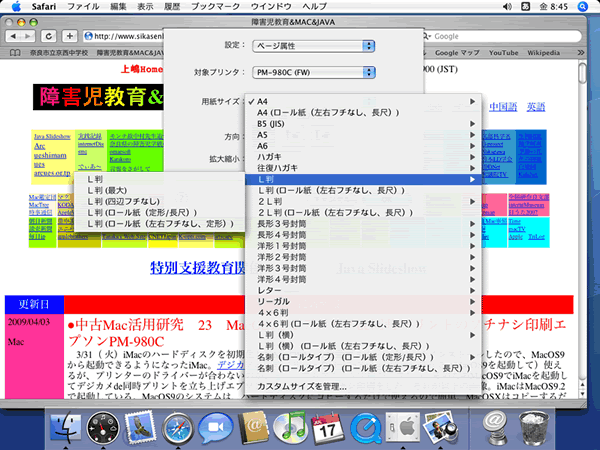The width and height of the screenshot is (600, 450).
Task: Open the 対象プリンタ PM-980C popup
Action: 310,73
